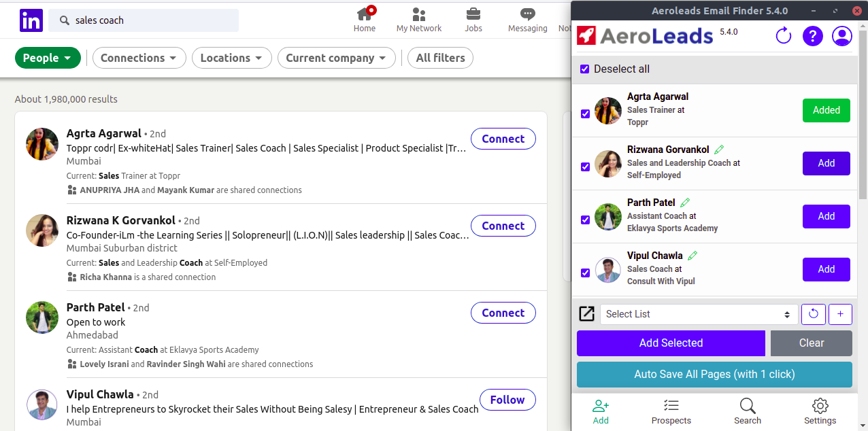This screenshot has height=431, width=868.
Task: Open Rizwana K Gorvankol's profile name link
Action: 121,220
